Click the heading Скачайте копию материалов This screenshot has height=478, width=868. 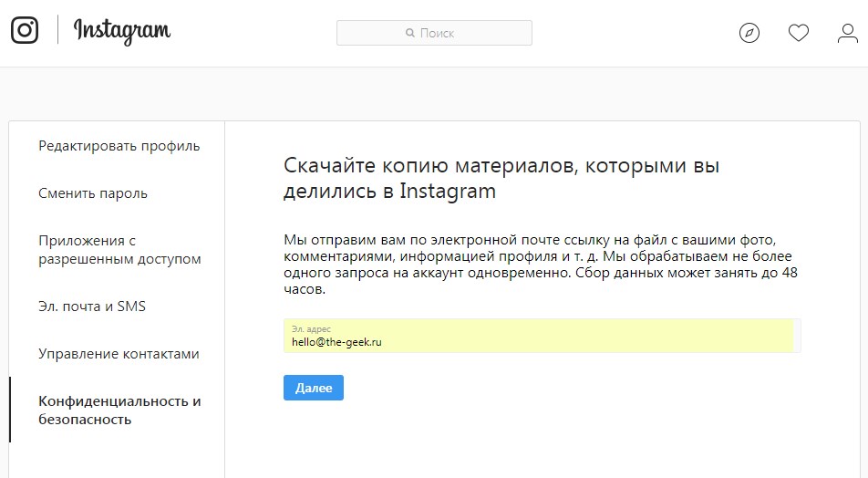click(501, 178)
